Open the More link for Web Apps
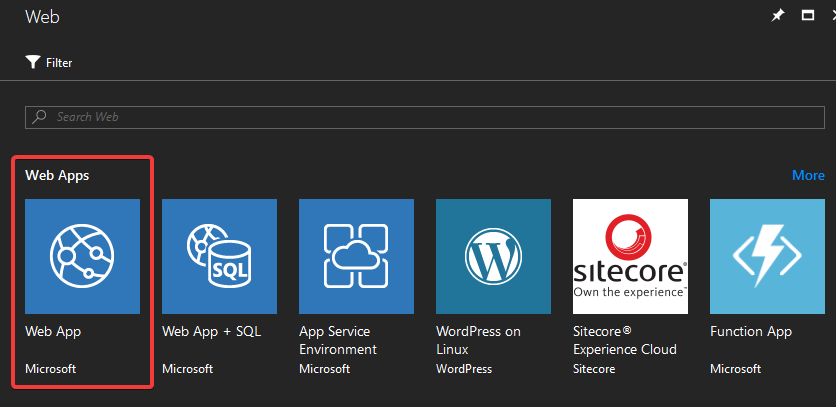This screenshot has height=407, width=836. 808,175
